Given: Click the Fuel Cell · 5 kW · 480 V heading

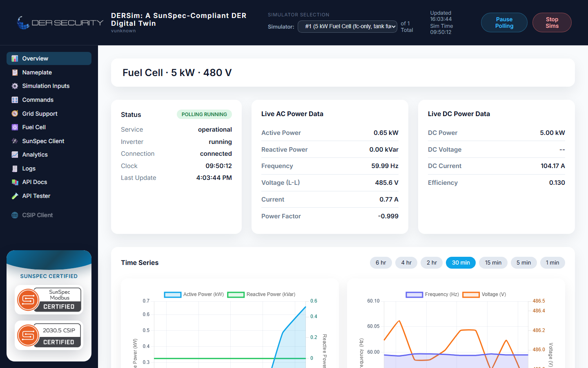Looking at the screenshot, I should pyautogui.click(x=177, y=73).
